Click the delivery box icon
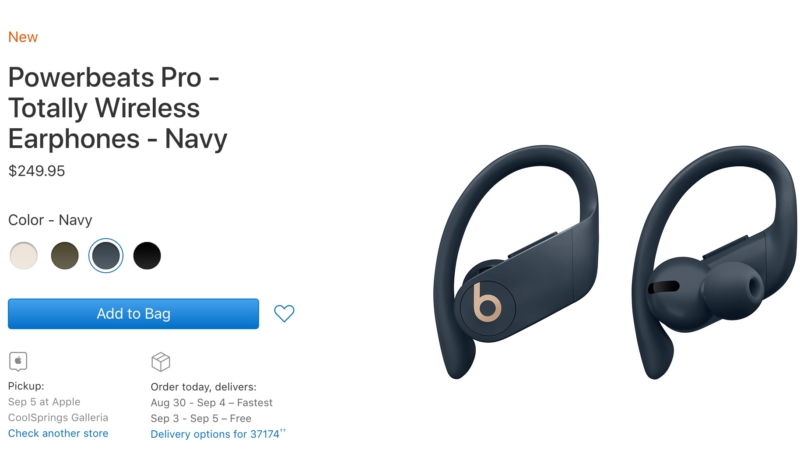The height and width of the screenshot is (457, 800). [x=161, y=362]
